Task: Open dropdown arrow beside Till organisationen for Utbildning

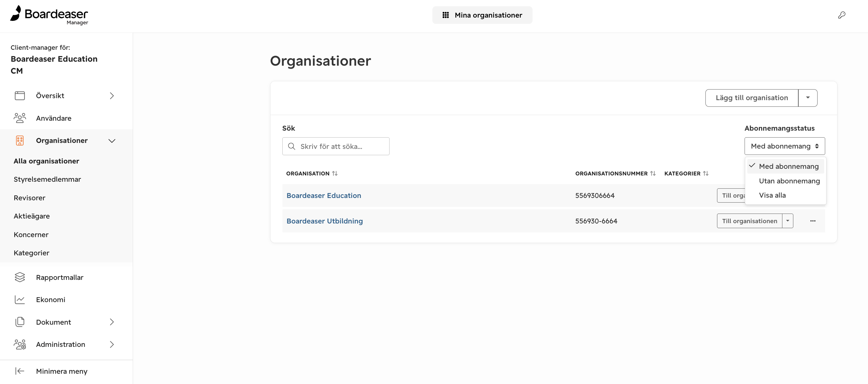Action: 787,221
